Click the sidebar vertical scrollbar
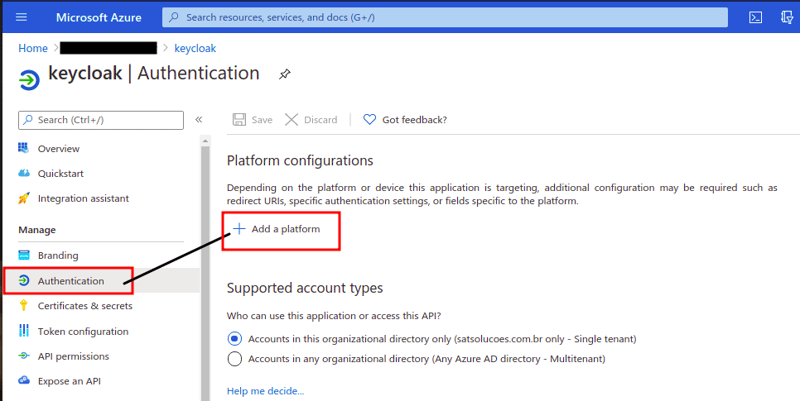The height and width of the screenshot is (401, 800). coord(205,273)
